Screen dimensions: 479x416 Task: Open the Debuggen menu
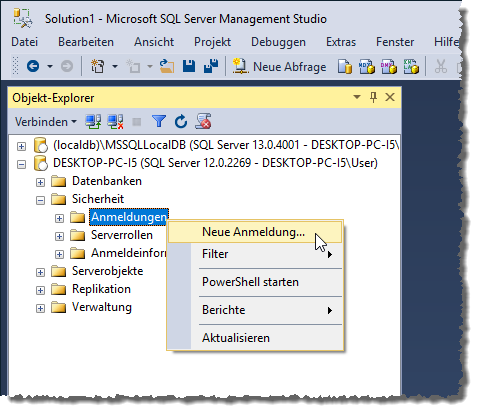point(278,42)
